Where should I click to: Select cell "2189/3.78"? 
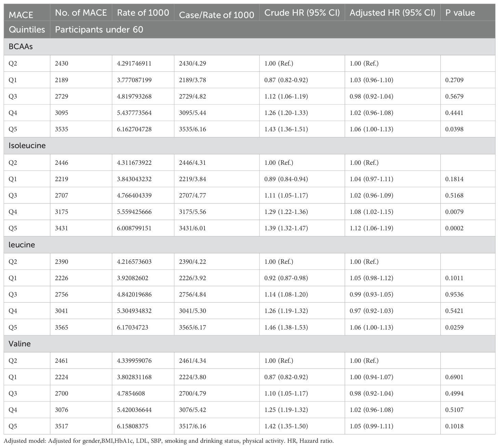(192, 80)
